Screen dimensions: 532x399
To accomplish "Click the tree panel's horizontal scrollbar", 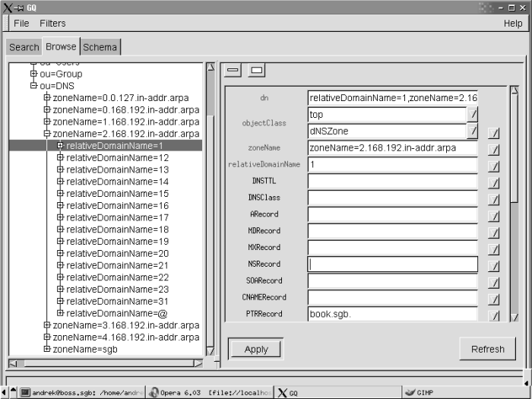I will pyautogui.click(x=106, y=363).
